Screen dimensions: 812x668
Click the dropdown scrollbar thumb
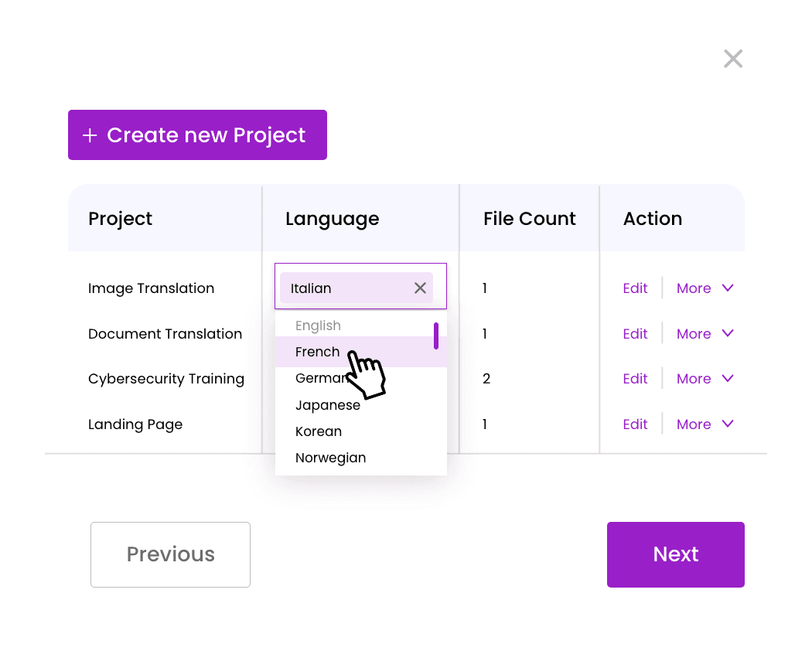coord(437,336)
